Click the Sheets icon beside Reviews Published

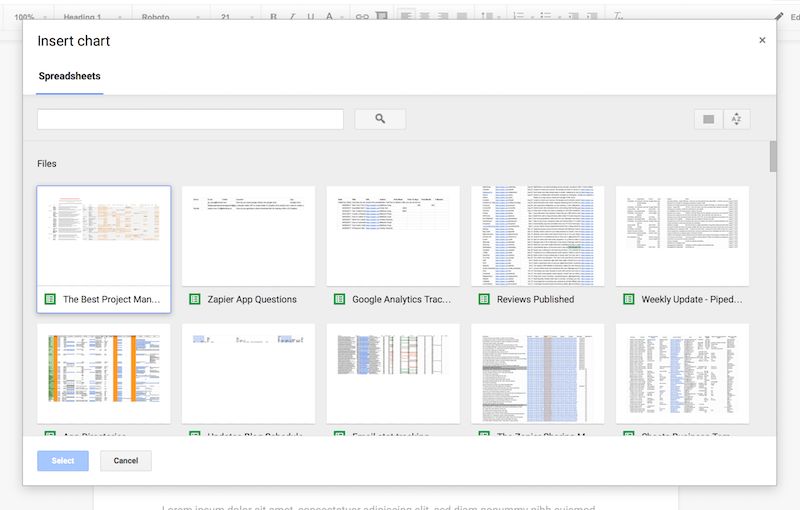[x=484, y=299]
